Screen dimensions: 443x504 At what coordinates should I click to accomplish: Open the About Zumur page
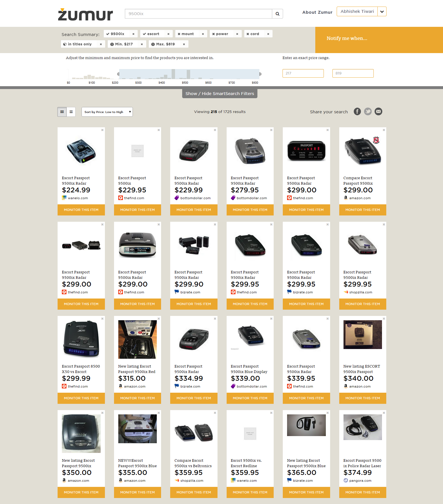317,12
